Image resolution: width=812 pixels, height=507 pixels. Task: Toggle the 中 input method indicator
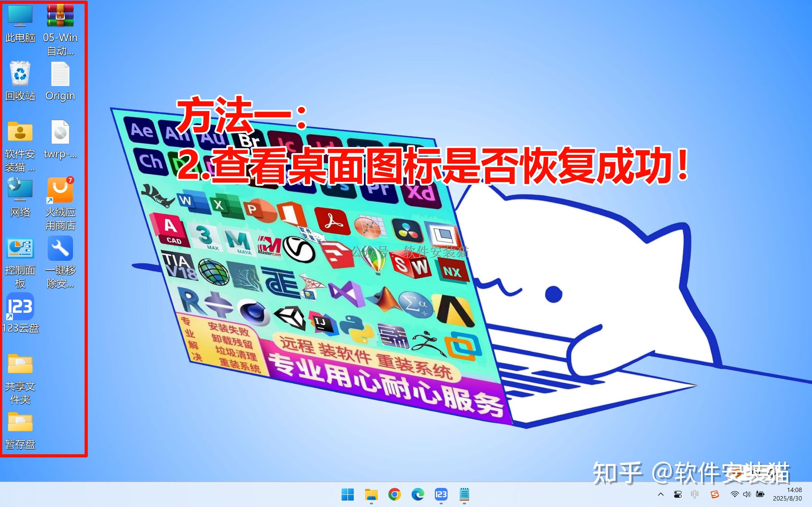pyautogui.click(x=695, y=494)
